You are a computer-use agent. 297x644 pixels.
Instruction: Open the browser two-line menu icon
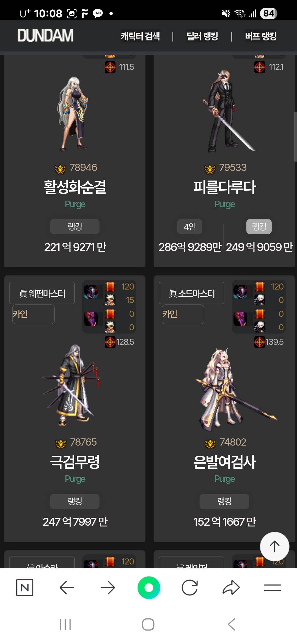(x=272, y=588)
